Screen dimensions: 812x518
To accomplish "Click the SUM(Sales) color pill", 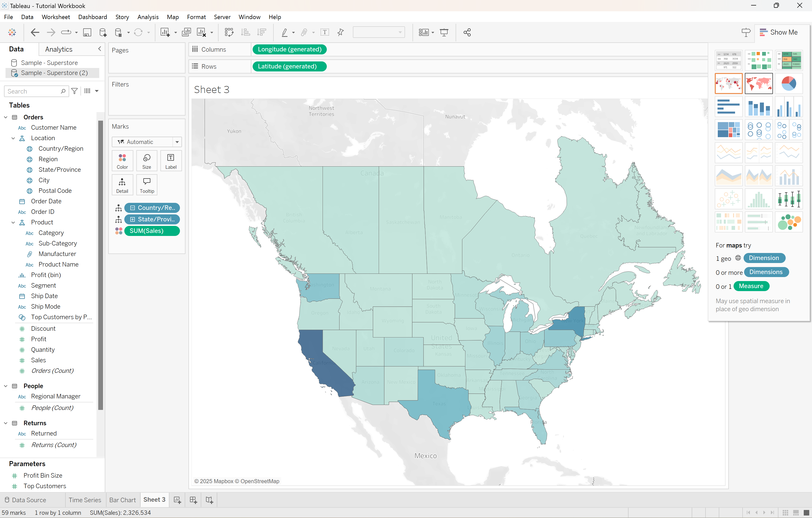I will coord(152,231).
